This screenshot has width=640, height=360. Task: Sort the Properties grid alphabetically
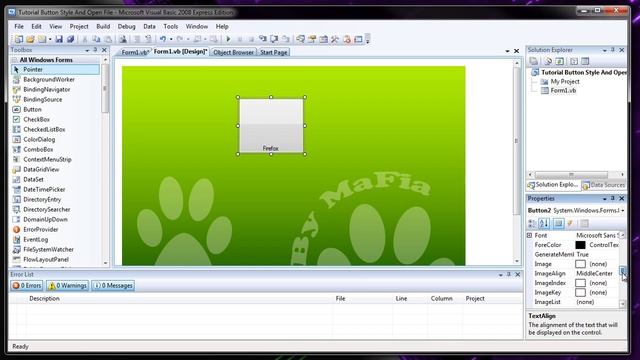(x=544, y=223)
